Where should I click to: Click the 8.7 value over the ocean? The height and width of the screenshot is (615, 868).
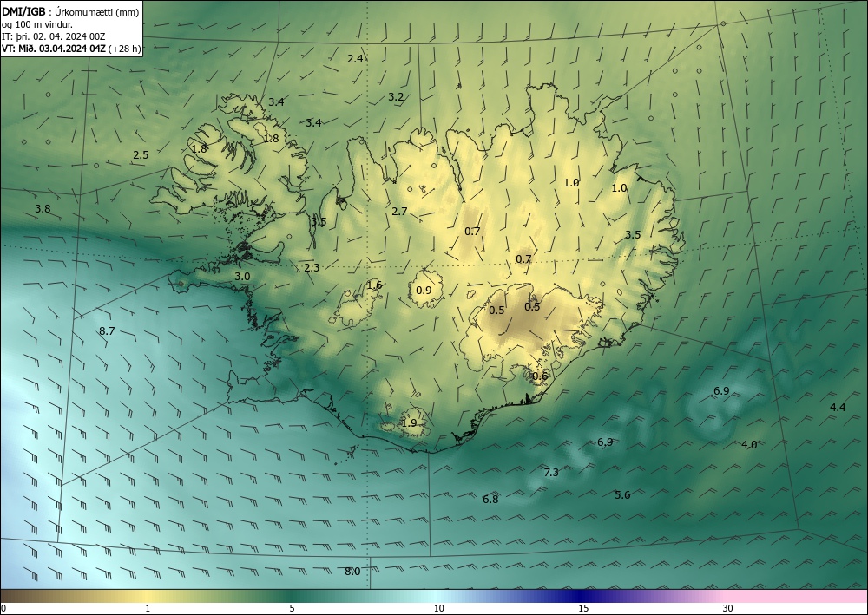[107, 331]
